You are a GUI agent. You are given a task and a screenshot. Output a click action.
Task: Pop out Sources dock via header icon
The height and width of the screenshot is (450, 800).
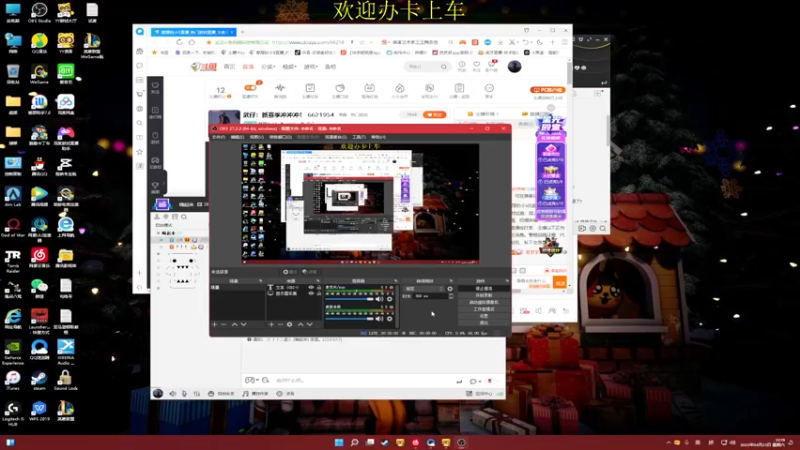[x=318, y=281]
